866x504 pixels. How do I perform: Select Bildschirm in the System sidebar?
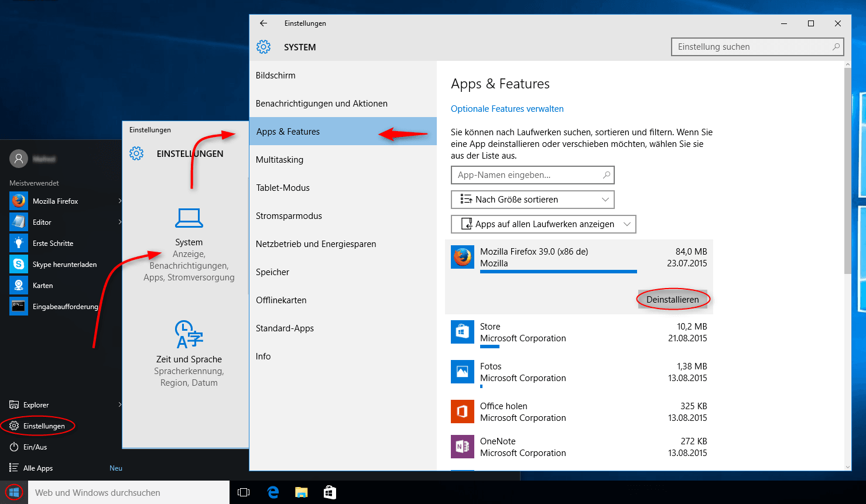343,76
